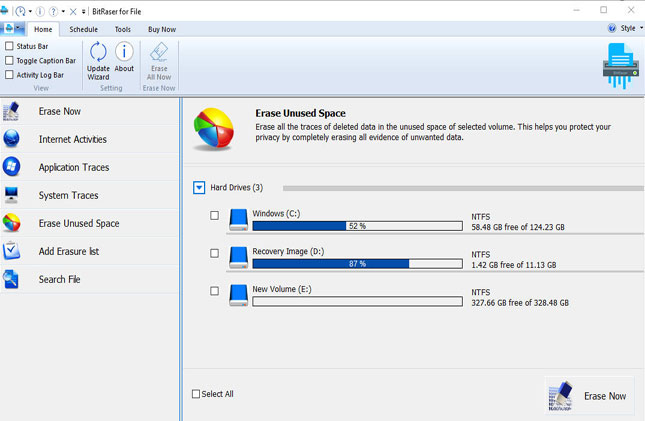Open Internet Activities globe entry

(x=89, y=140)
